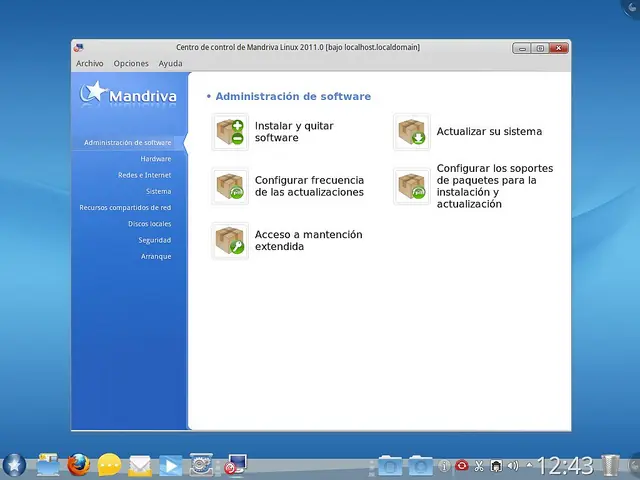Switch to the Discos locales section

point(149,224)
